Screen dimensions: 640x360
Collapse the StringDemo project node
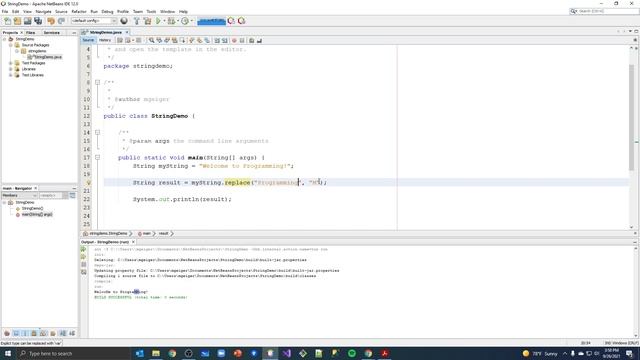pos(4,39)
